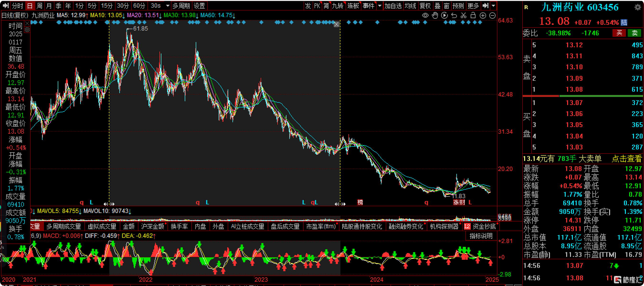Zoom in with the plus circle icon
This screenshot has height=286, width=644.
point(483,16)
